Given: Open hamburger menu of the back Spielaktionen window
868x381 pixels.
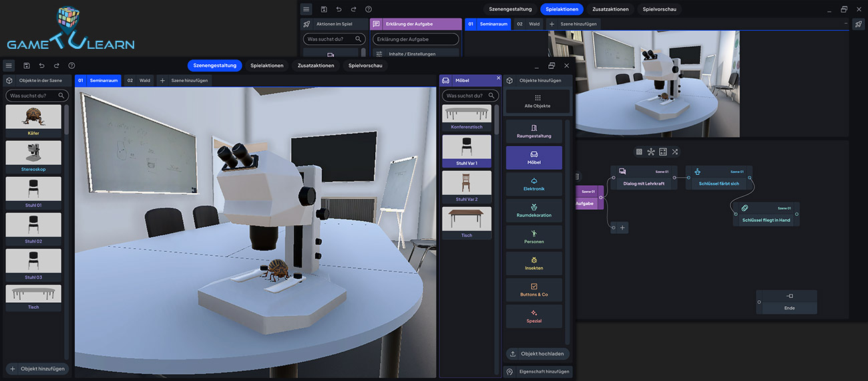Looking at the screenshot, I should 306,9.
